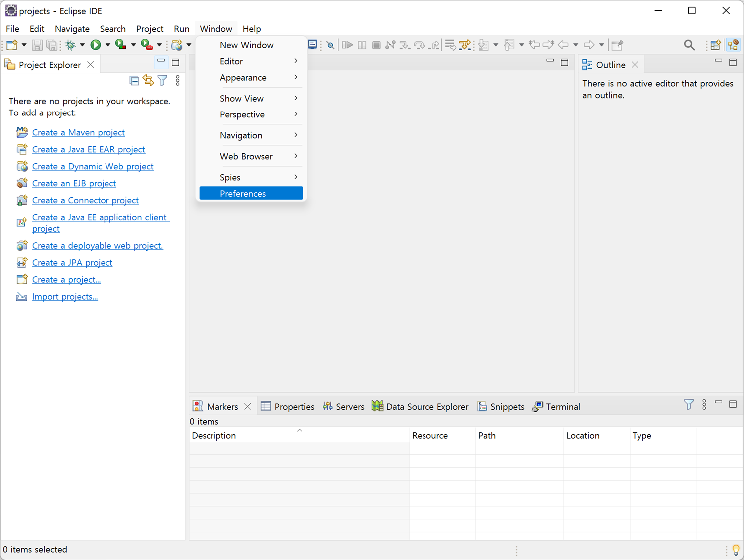
Task: Open Project Explorer filter funnel icon
Action: tap(163, 81)
